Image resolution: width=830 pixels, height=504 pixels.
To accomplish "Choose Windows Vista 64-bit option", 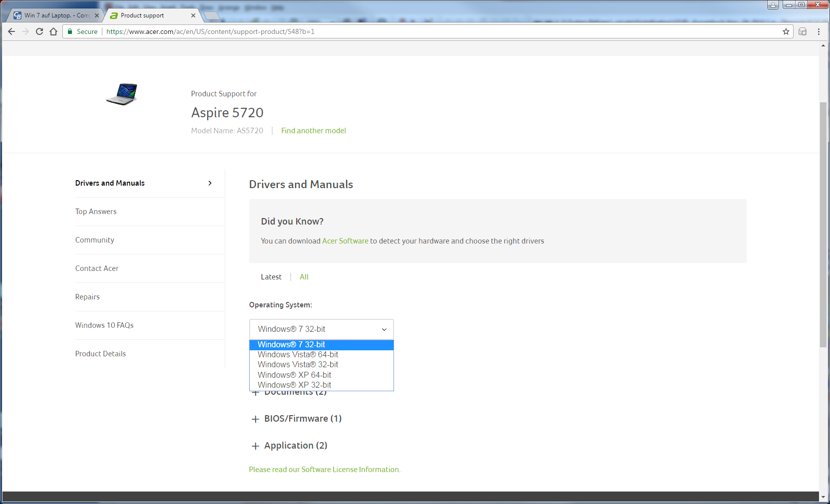I will click(322, 355).
